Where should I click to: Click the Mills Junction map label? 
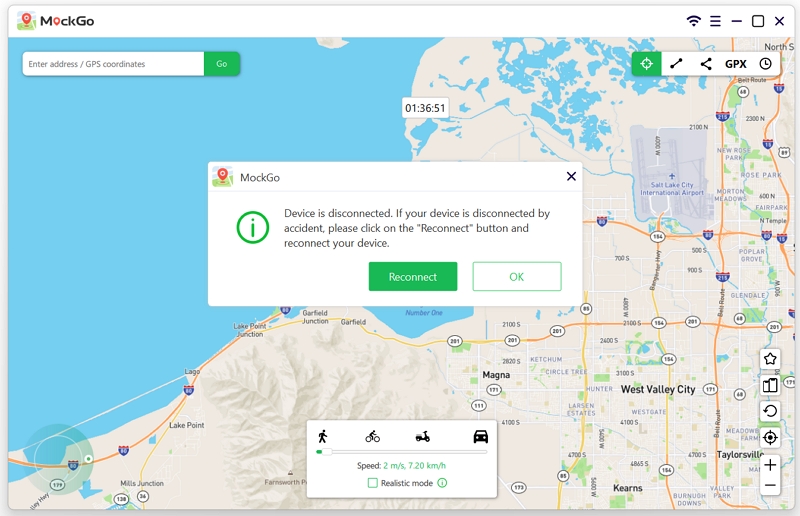142,483
